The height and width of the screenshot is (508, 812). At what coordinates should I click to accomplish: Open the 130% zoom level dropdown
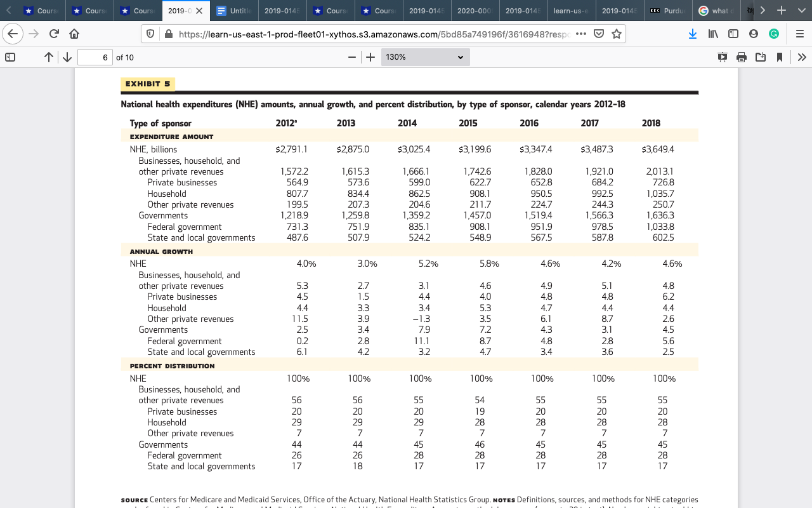pyautogui.click(x=425, y=57)
